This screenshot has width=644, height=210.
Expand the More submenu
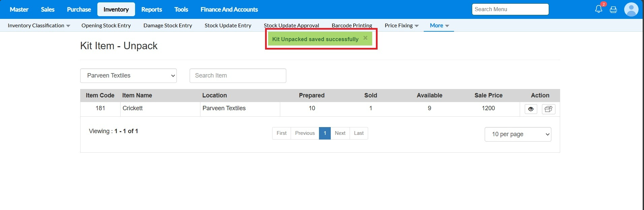point(439,26)
